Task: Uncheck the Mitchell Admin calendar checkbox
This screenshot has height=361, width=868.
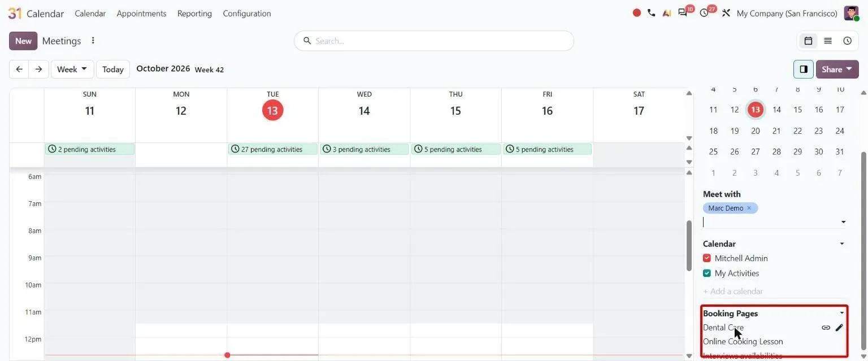Action: tap(707, 258)
